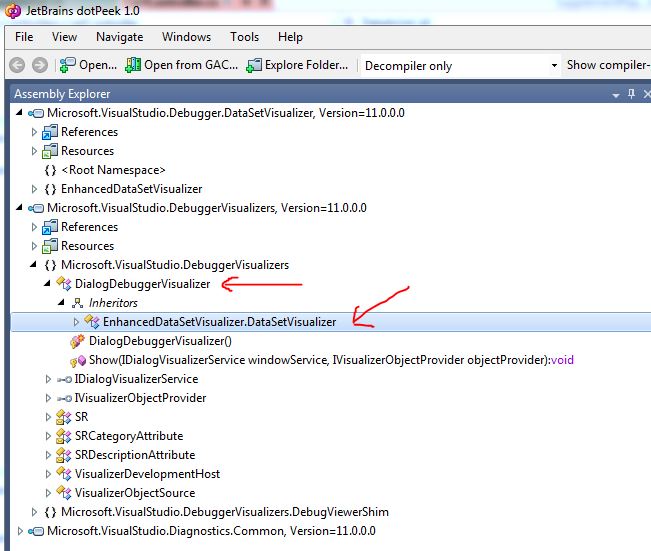Open the Help menu
The width and height of the screenshot is (651, 551).
[x=290, y=37]
